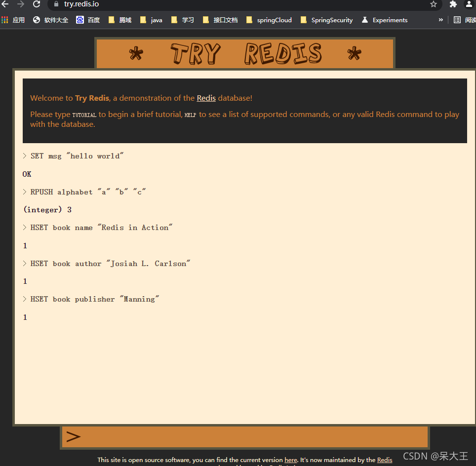476x466 pixels.
Task: Open the 软件大全 bookmark
Action: tap(51, 20)
